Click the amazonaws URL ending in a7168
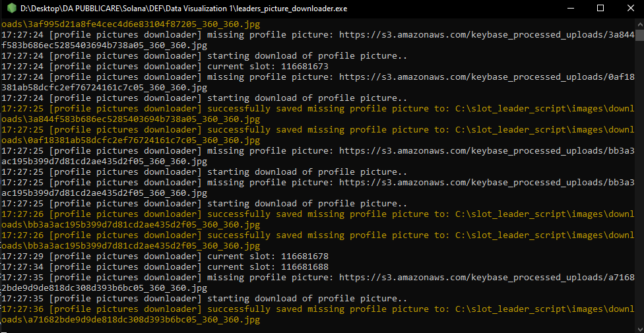The height and width of the screenshot is (333, 644). 487,278
